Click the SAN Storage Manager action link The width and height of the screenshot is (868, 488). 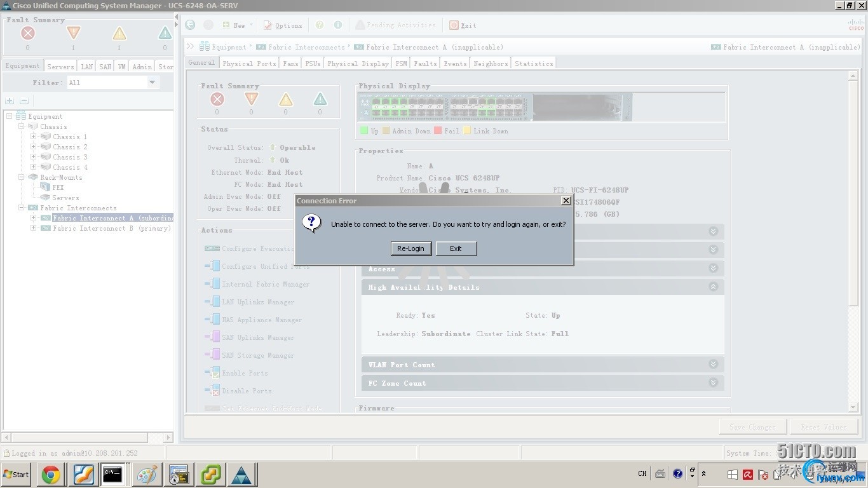click(257, 355)
